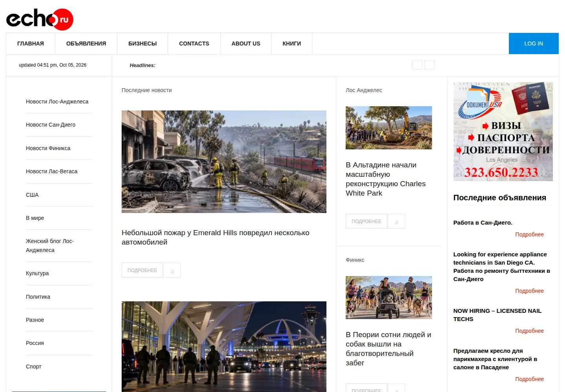Click the updated 04:51 pm timestamp text
565x392 pixels.
tap(53, 65)
